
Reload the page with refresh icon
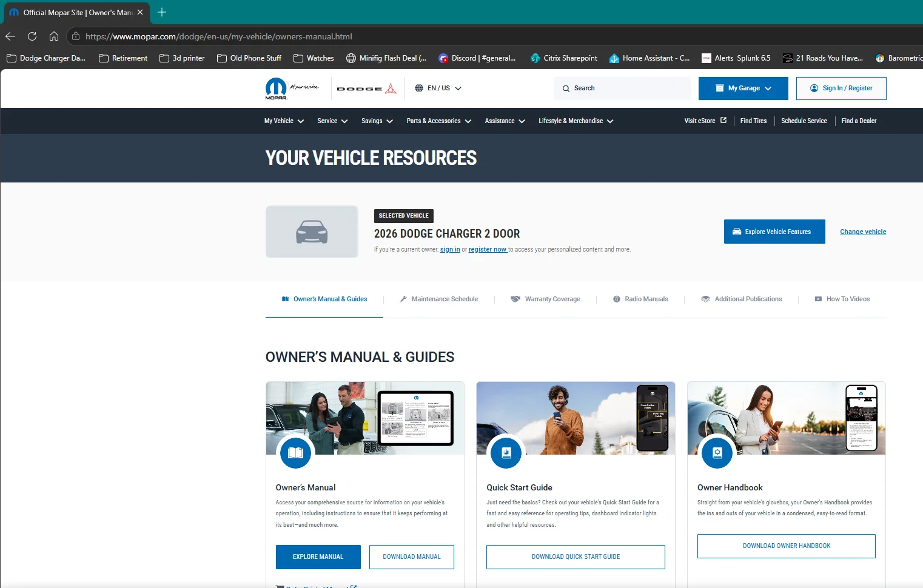click(32, 36)
